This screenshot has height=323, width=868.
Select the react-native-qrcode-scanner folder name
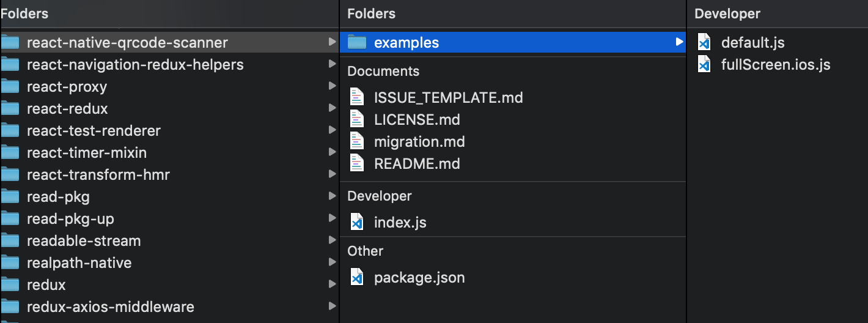(127, 43)
